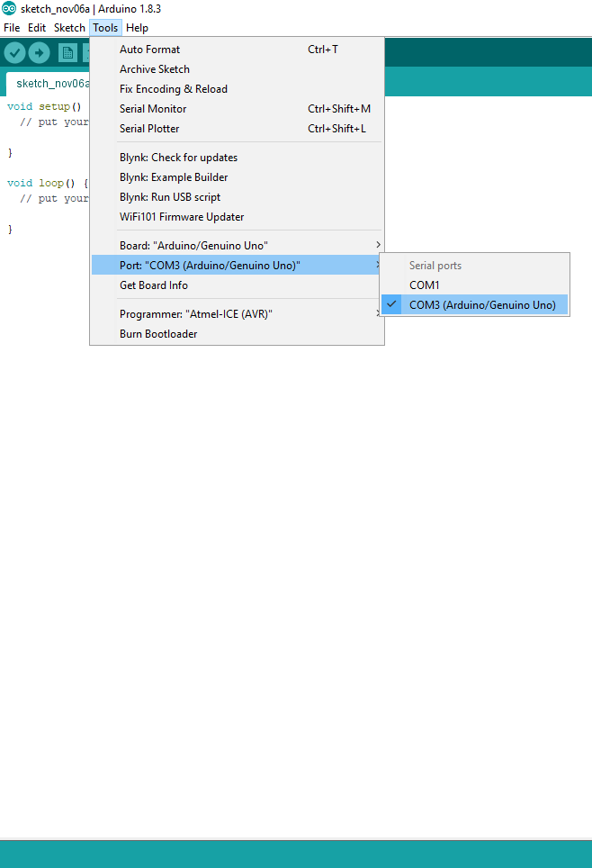Click the New sketch document icon
Image resolution: width=592 pixels, height=868 pixels.
(67, 53)
